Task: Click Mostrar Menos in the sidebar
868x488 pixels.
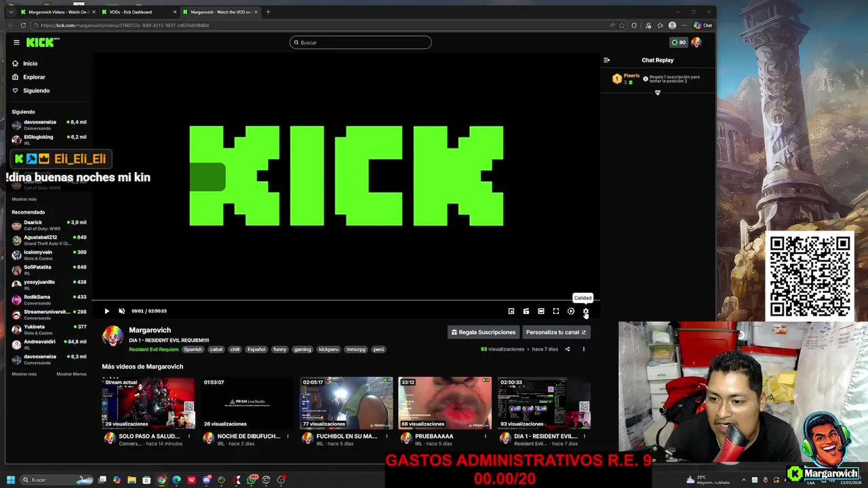Action: [71, 374]
